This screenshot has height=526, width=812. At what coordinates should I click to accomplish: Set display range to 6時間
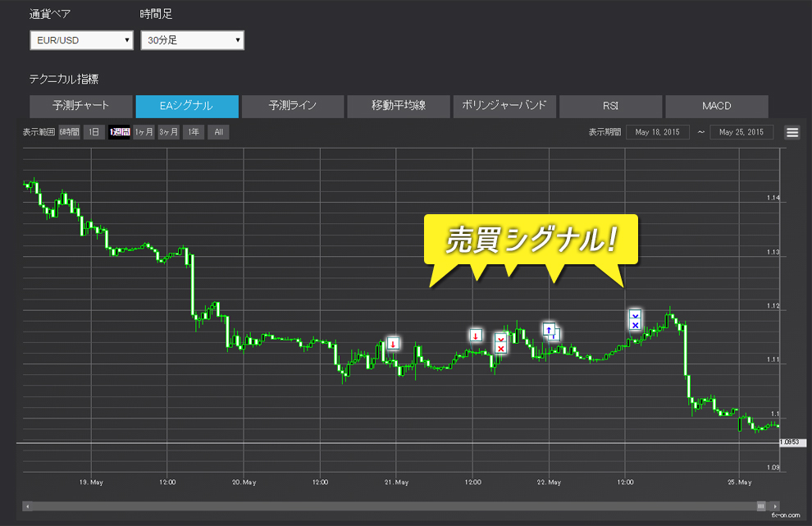69,132
